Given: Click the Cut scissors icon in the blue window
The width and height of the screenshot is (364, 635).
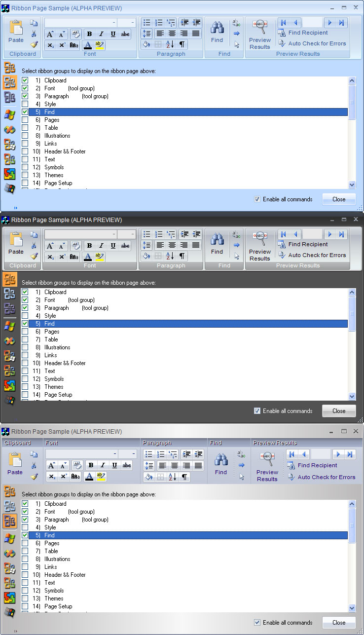Looking at the screenshot, I should click(x=34, y=34).
